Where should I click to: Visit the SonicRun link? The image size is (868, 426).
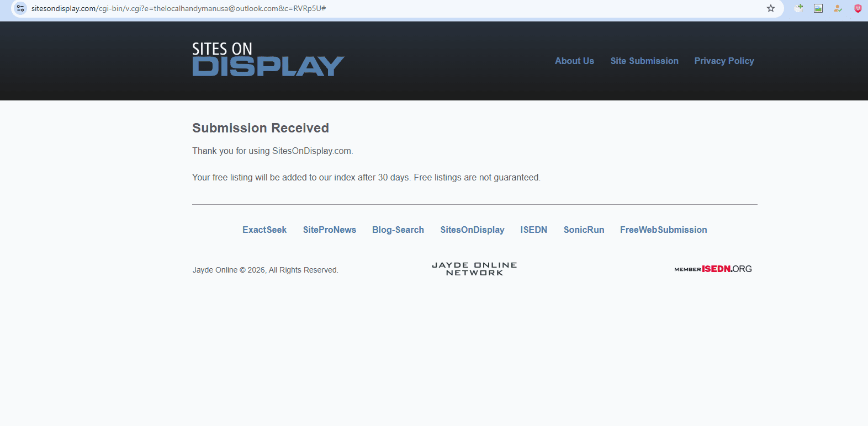(x=584, y=230)
